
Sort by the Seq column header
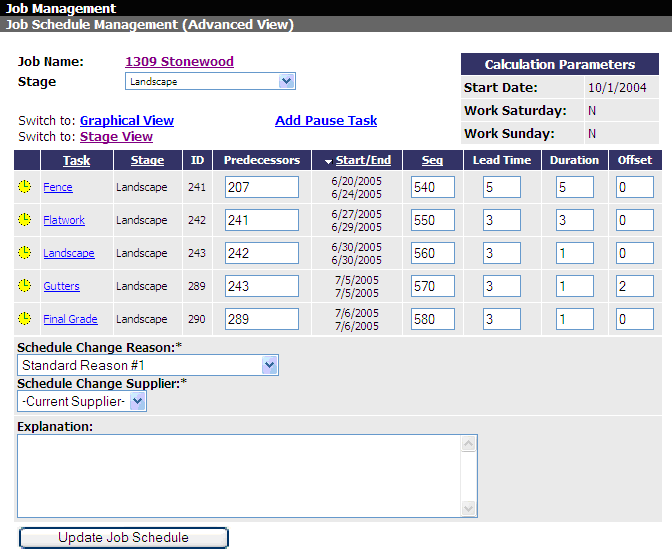point(432,160)
